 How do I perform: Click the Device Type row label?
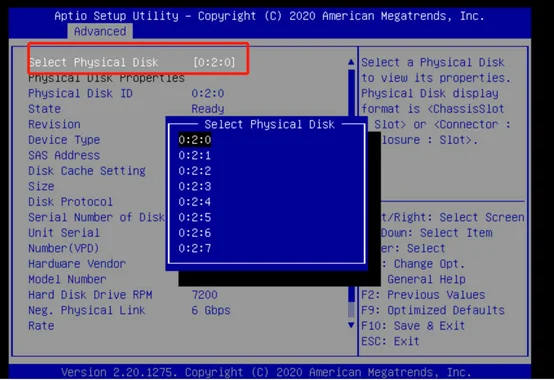click(x=64, y=140)
